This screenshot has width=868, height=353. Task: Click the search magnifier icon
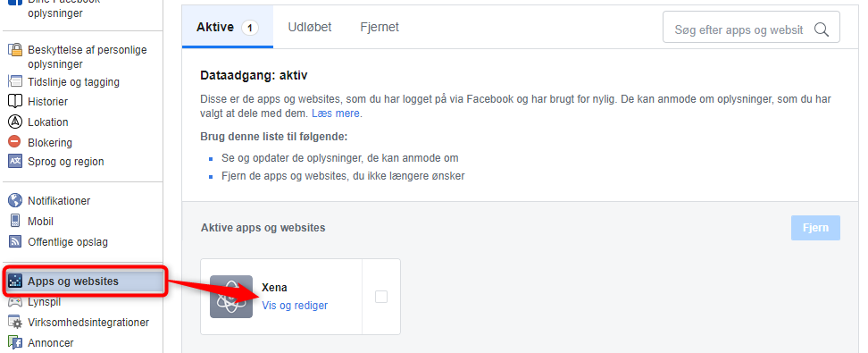[x=821, y=29]
